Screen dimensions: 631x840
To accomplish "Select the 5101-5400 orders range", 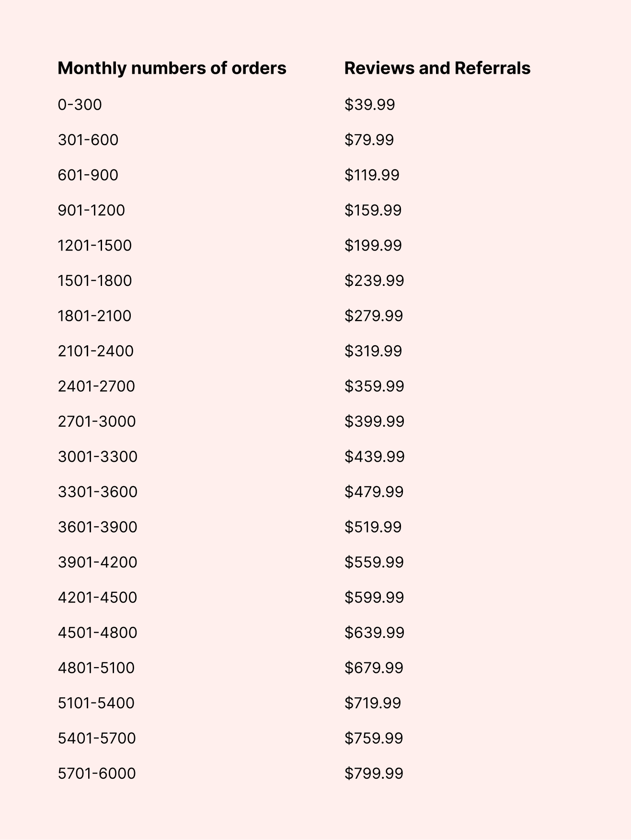I will tap(96, 703).
